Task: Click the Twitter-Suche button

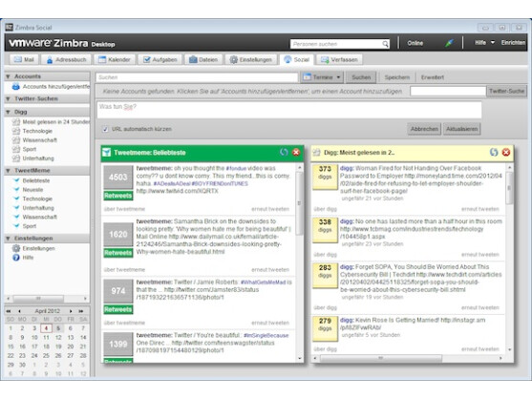Action: pos(507,92)
